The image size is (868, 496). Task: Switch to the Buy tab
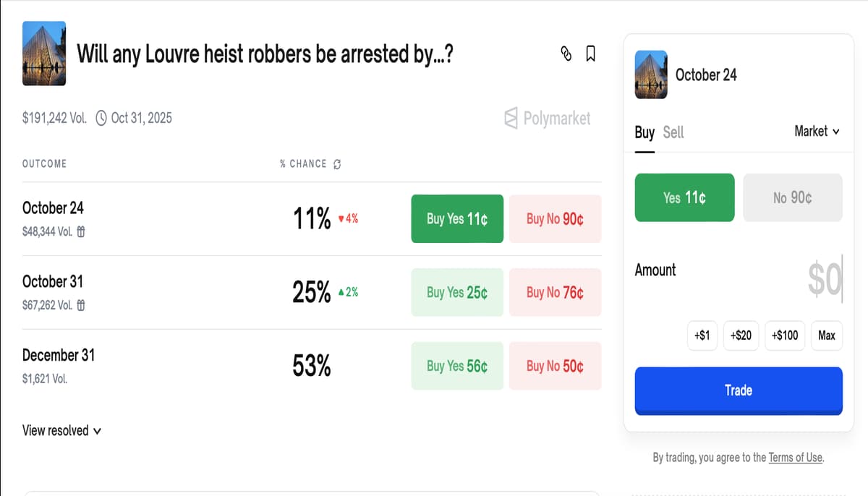[x=644, y=132]
